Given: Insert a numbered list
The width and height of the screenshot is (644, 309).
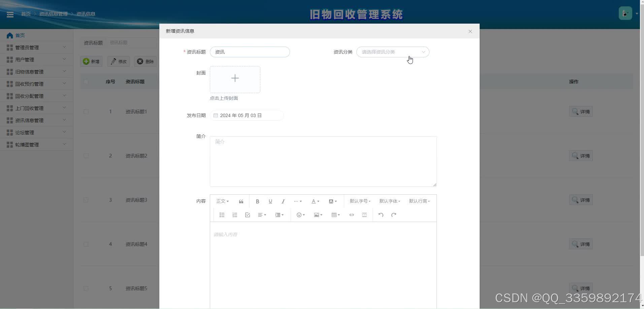Looking at the screenshot, I should pos(235,215).
